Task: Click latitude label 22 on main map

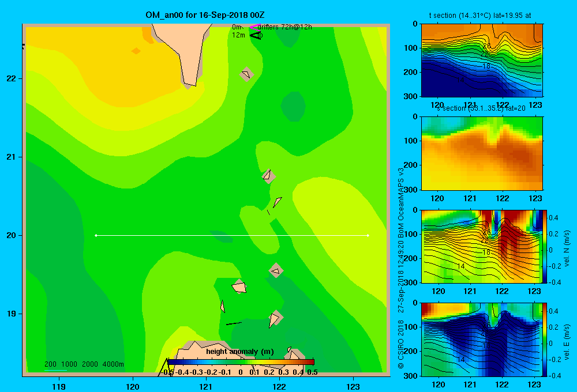Action: pyautogui.click(x=12, y=78)
